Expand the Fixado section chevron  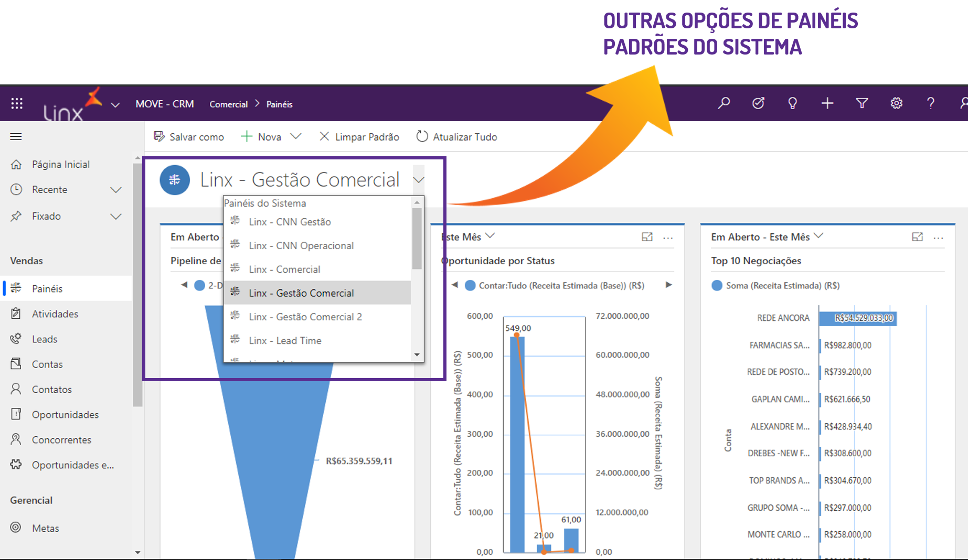click(116, 216)
